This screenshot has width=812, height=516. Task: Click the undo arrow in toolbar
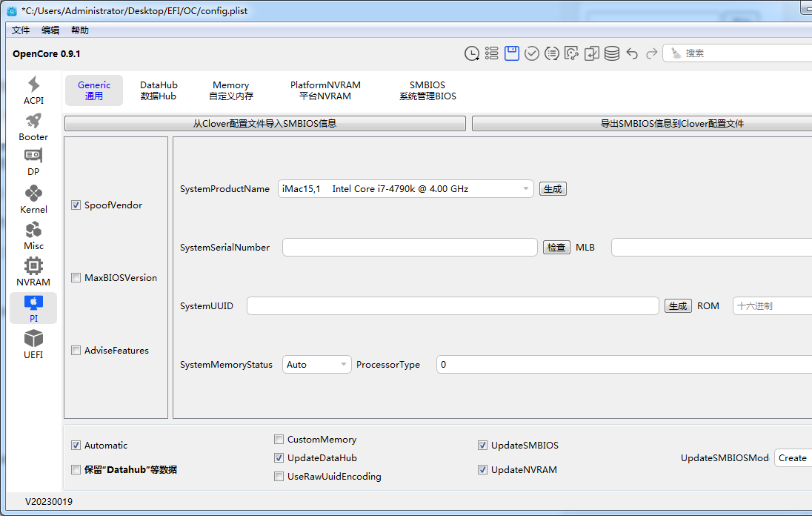pyautogui.click(x=632, y=53)
